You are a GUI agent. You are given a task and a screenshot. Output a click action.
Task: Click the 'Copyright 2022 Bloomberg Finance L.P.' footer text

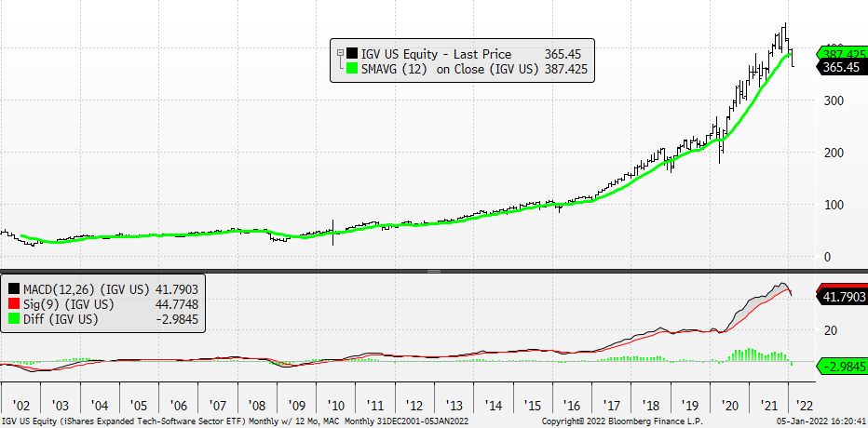click(x=622, y=421)
